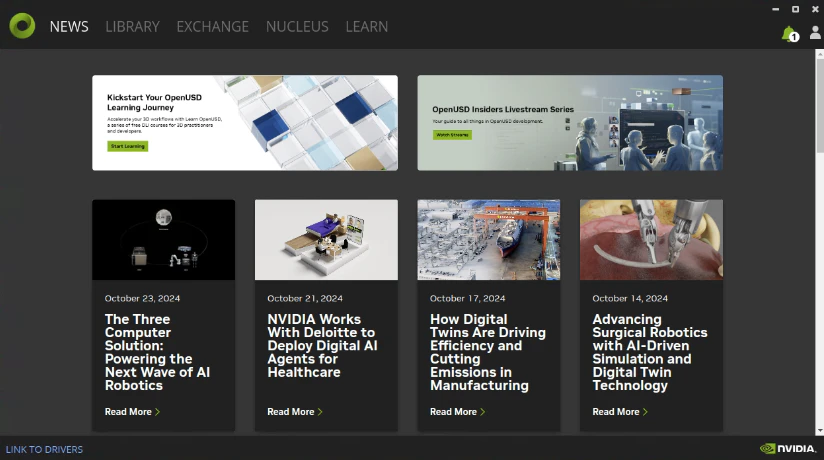
Task: Click the isometric hospital room thumbnail
Action: pos(326,240)
